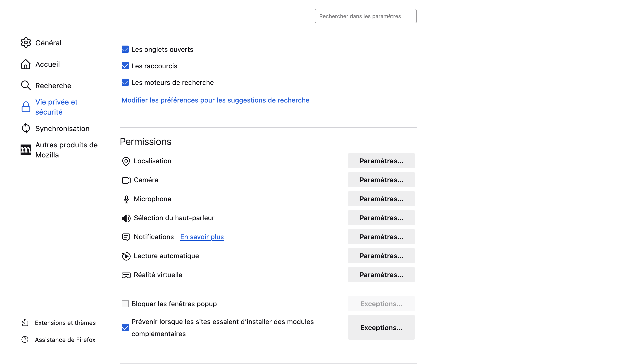The height and width of the screenshot is (364, 644).
Task: Click the Accueil home icon
Action: (x=26, y=64)
